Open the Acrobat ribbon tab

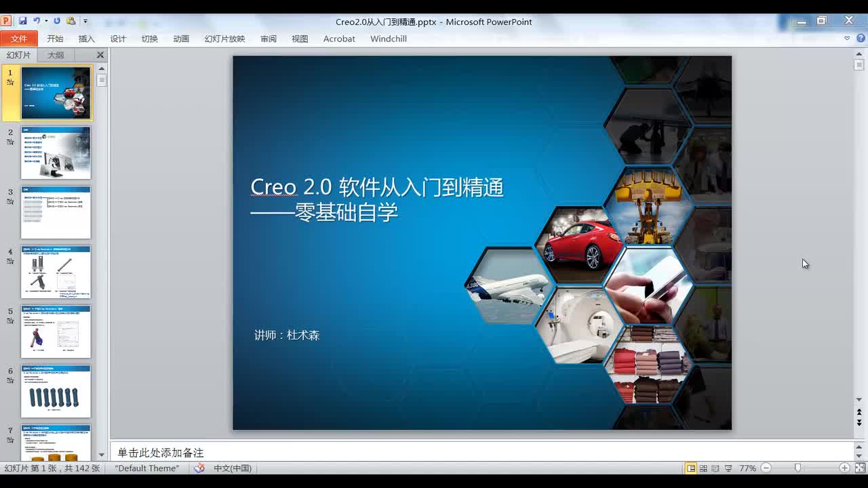(339, 39)
